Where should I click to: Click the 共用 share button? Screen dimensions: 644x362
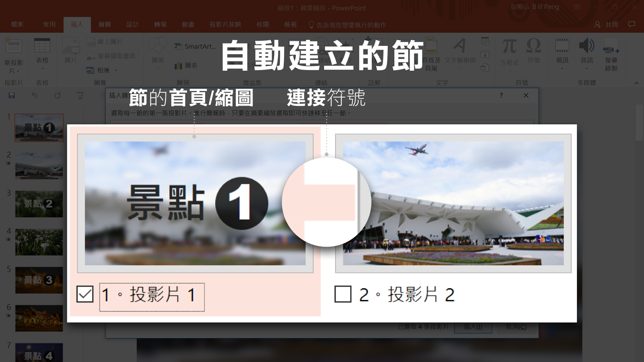[x=606, y=25]
